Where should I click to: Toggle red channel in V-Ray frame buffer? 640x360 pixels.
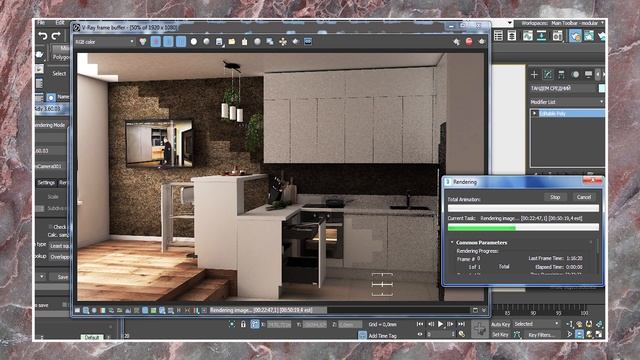(x=156, y=42)
